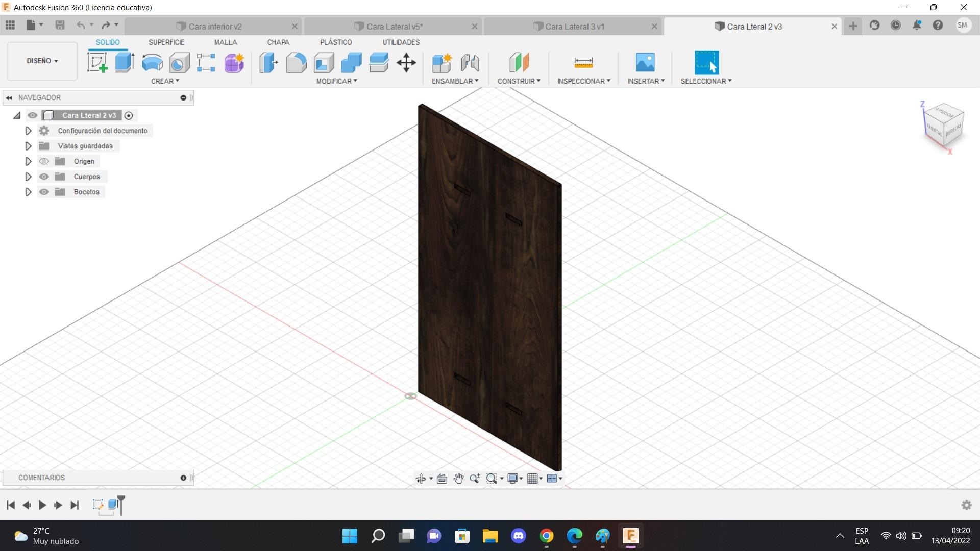Click the Fillet tool icon
This screenshot has width=980, height=551.
pyautogui.click(x=296, y=63)
